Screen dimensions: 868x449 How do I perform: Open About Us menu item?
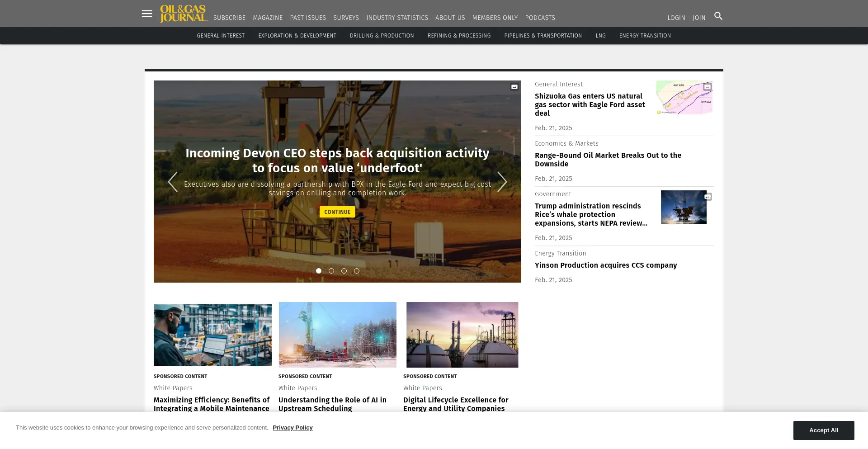[450, 18]
